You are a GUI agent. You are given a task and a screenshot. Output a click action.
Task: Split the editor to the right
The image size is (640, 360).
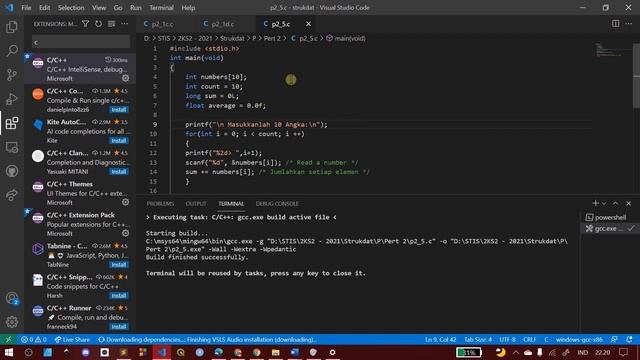616,24
